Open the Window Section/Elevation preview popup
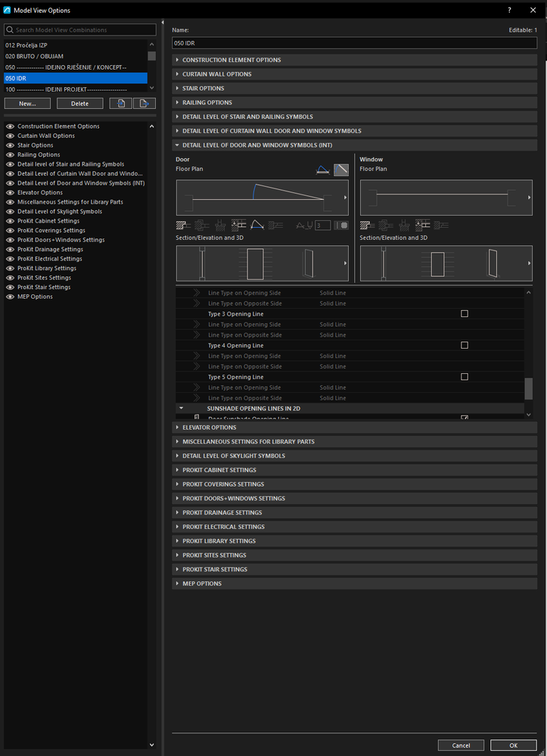The image size is (547, 756). 529,263
